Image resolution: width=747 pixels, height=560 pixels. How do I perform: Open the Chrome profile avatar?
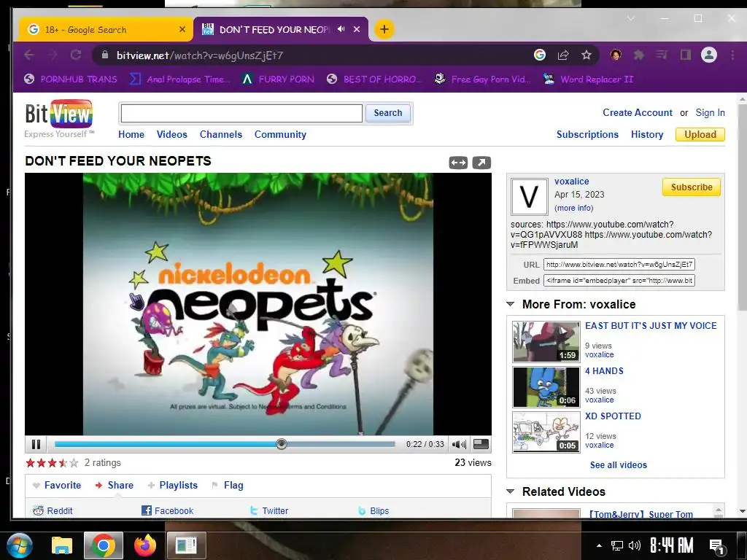709,55
